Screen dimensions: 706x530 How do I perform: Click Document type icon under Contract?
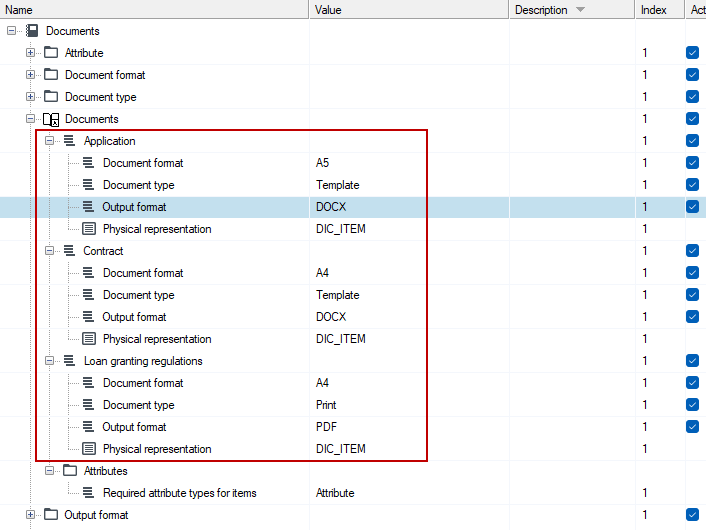(88, 294)
